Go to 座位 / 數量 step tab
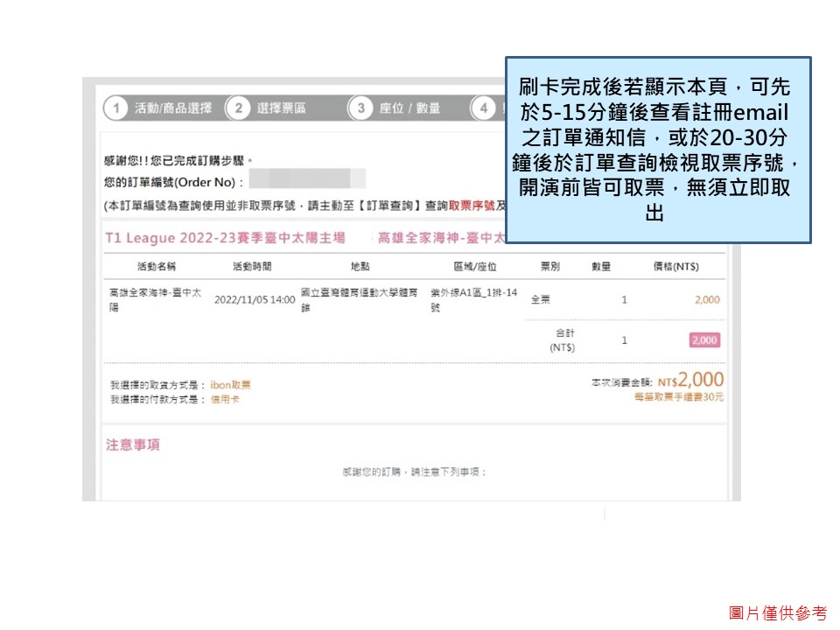 pyautogui.click(x=409, y=108)
